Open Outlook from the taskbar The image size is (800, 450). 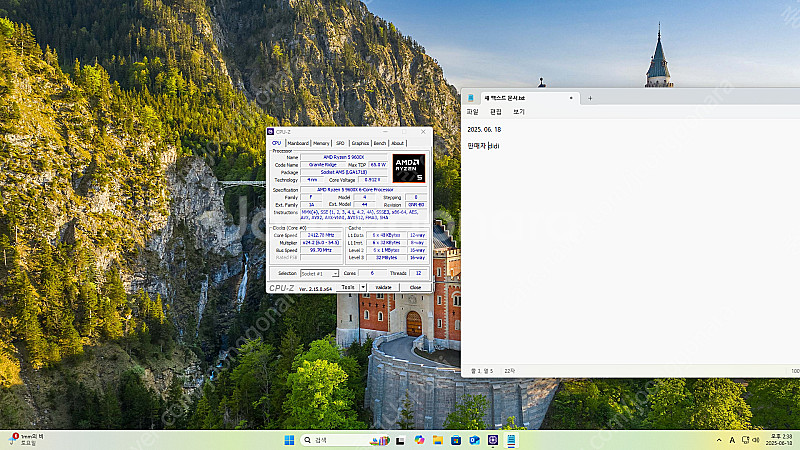click(x=474, y=440)
